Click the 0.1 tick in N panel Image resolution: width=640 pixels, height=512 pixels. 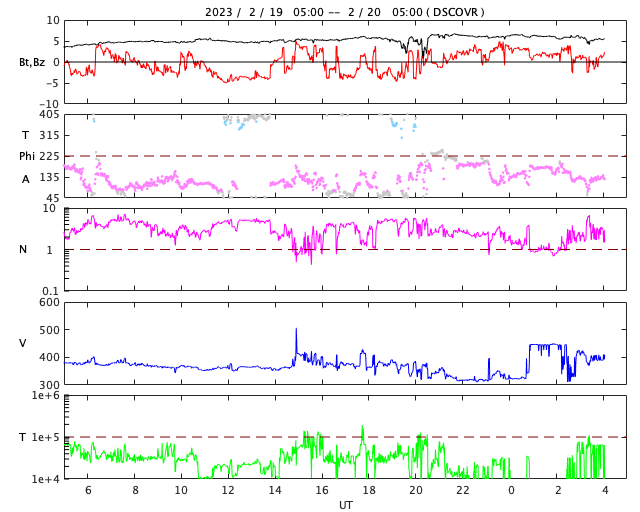[x=50, y=291]
